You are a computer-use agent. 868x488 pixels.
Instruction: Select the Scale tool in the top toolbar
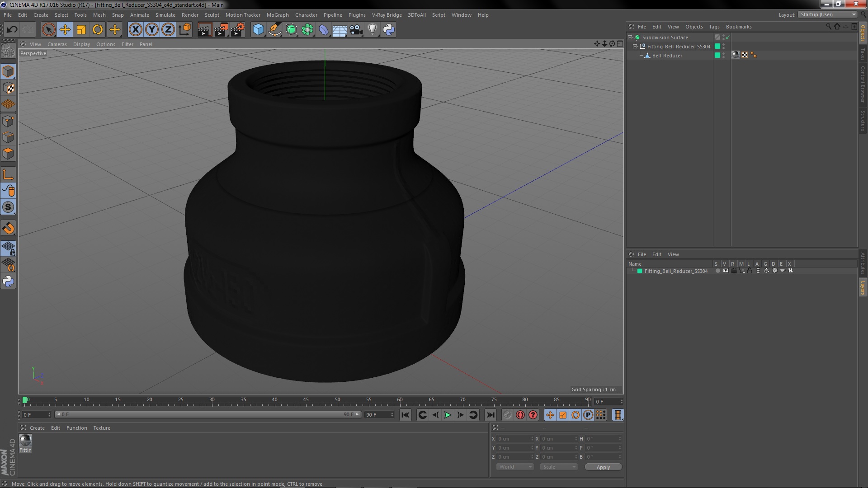[81, 30]
